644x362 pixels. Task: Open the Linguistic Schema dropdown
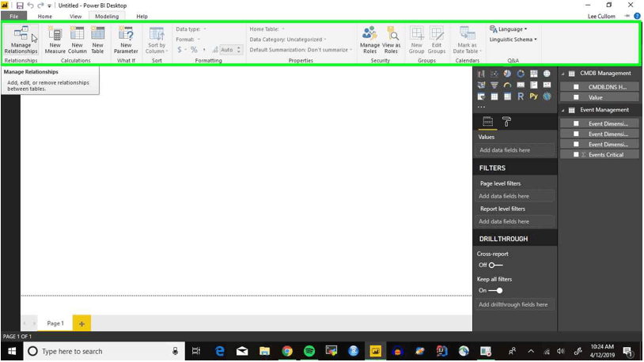tap(513, 40)
